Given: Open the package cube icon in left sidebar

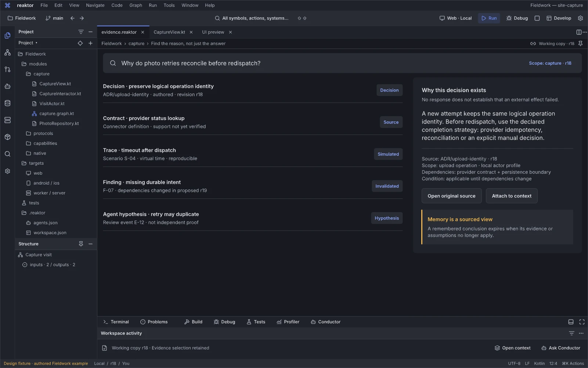Looking at the screenshot, I should click(x=7, y=137).
